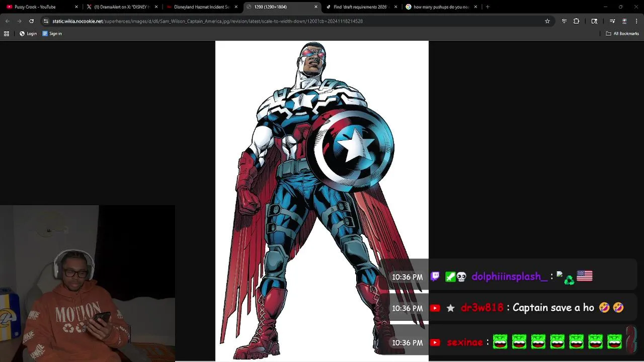Screen dimensions: 644x362
Task: Close the Pussy Crook YouTube tab
Action: [76, 7]
